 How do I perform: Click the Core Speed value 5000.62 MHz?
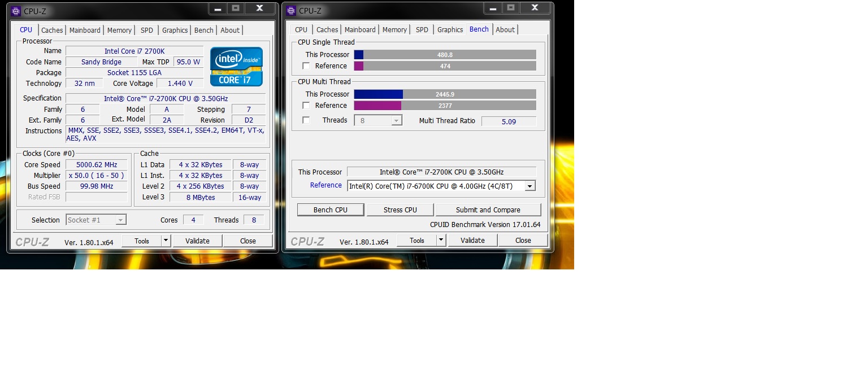pyautogui.click(x=97, y=165)
